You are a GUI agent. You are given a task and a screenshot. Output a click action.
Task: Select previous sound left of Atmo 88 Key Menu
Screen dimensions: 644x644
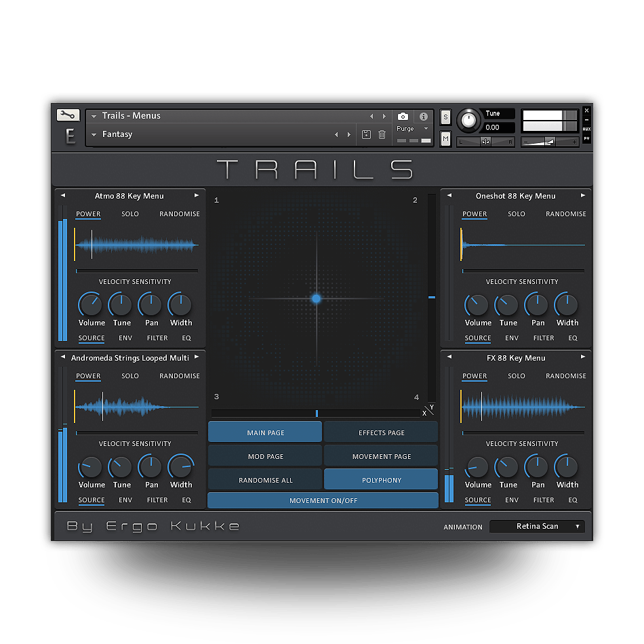coord(62,196)
